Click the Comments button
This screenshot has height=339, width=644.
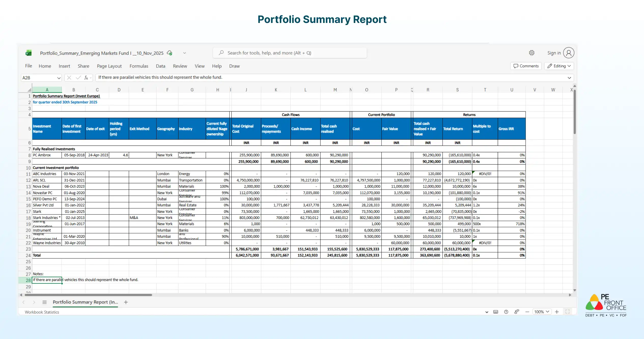coord(526,66)
